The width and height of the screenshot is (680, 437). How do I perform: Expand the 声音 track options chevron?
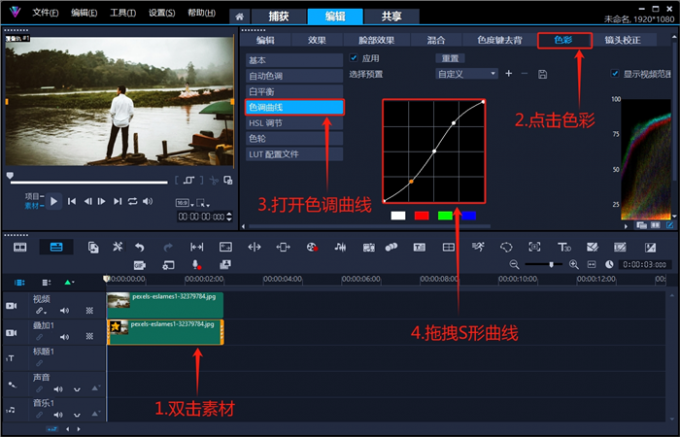coord(77,389)
